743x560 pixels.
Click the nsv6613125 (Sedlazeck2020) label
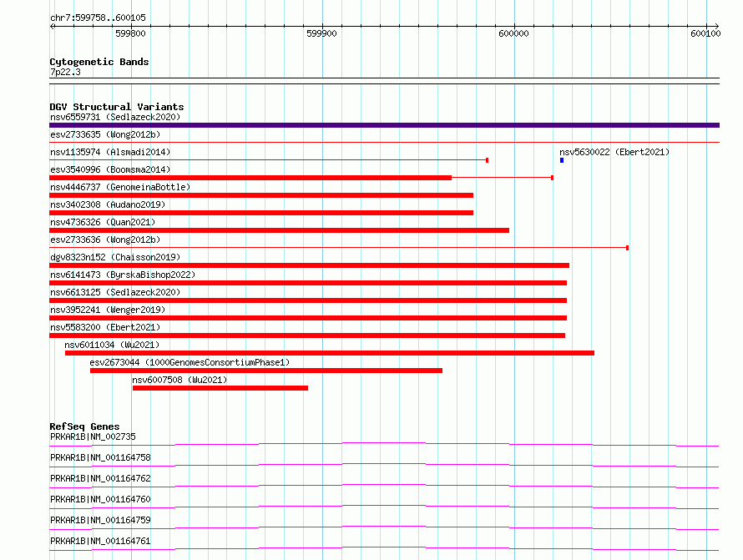[115, 292]
